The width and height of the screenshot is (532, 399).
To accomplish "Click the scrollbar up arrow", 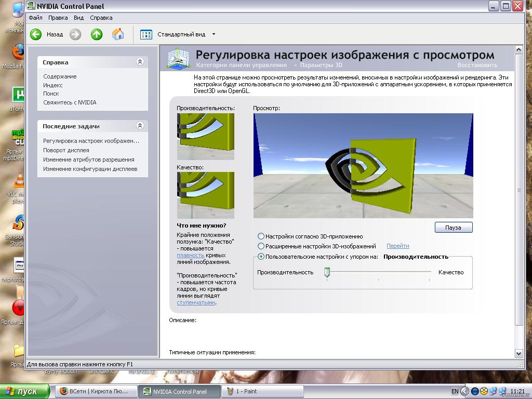I will point(518,50).
